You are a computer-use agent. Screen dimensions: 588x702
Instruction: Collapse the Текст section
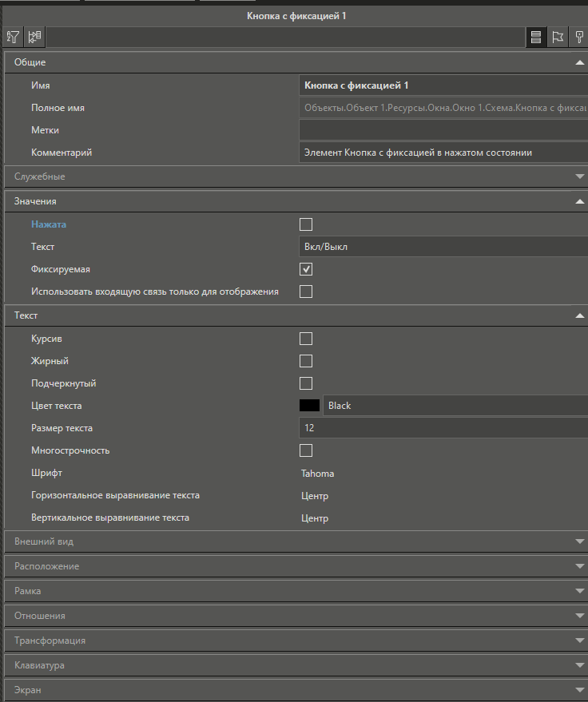pos(579,315)
